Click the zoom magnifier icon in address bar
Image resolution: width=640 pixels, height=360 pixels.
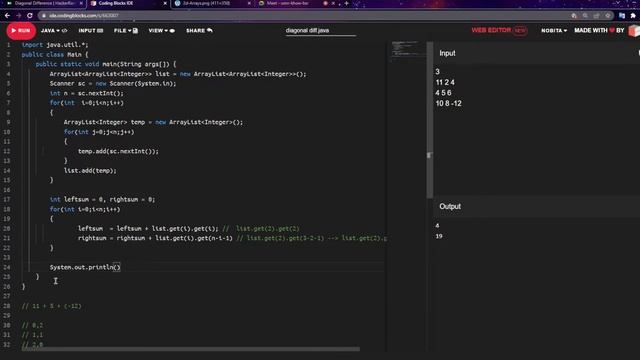pyautogui.click(x=585, y=16)
